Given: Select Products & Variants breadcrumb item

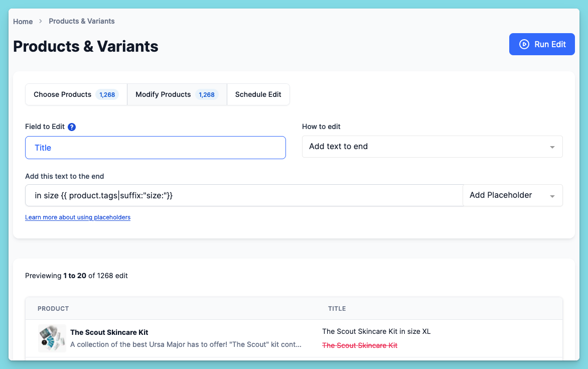Looking at the screenshot, I should pyautogui.click(x=82, y=22).
